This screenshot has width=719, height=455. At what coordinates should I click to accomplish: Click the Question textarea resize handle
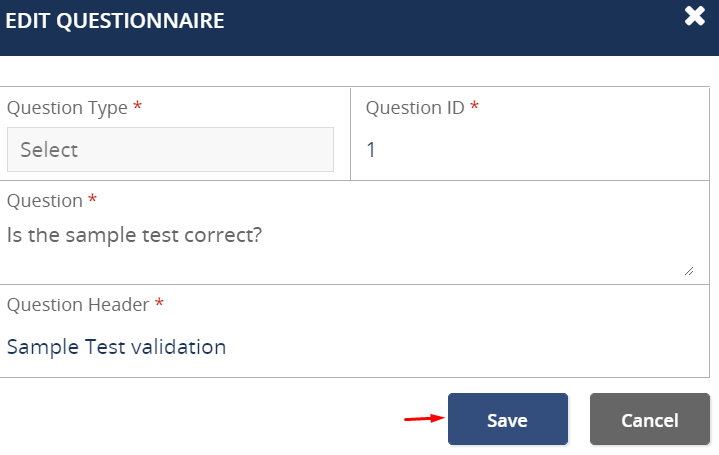688,270
